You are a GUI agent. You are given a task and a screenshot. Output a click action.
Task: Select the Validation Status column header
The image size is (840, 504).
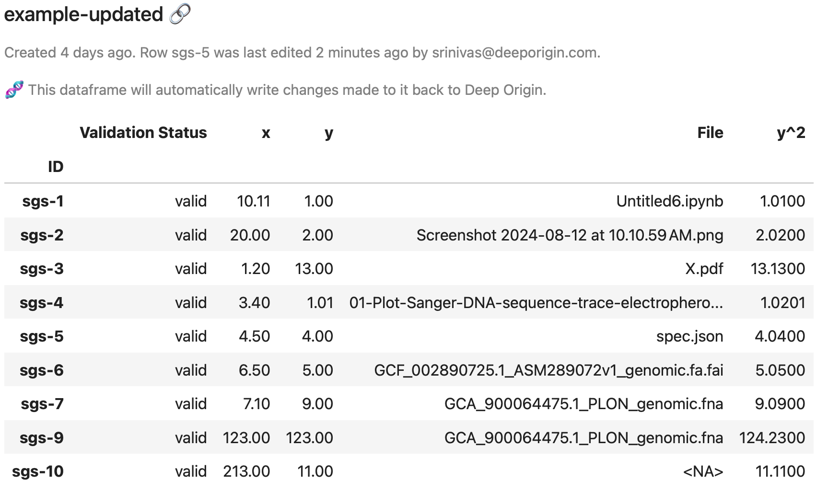coord(143,133)
